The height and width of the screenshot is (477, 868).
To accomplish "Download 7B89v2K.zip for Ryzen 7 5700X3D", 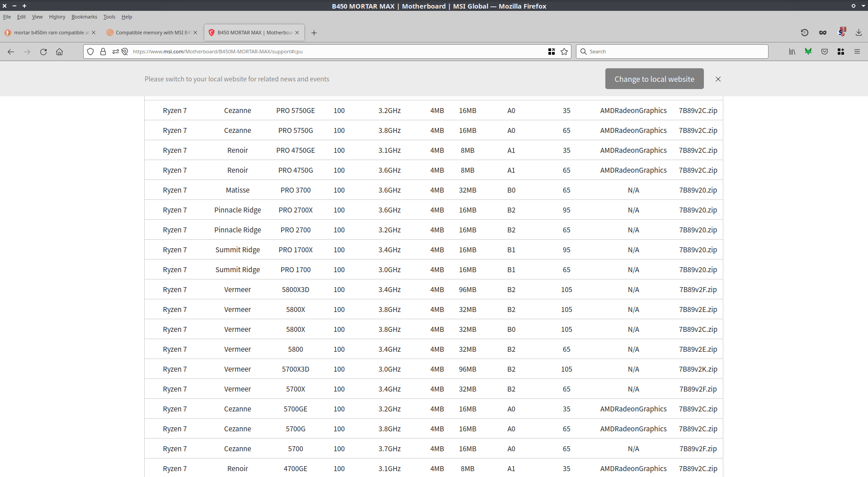I will click(698, 369).
